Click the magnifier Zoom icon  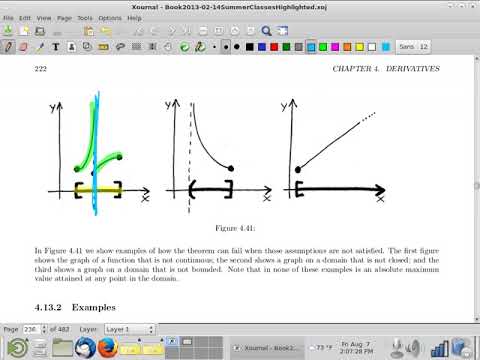click(x=266, y=31)
